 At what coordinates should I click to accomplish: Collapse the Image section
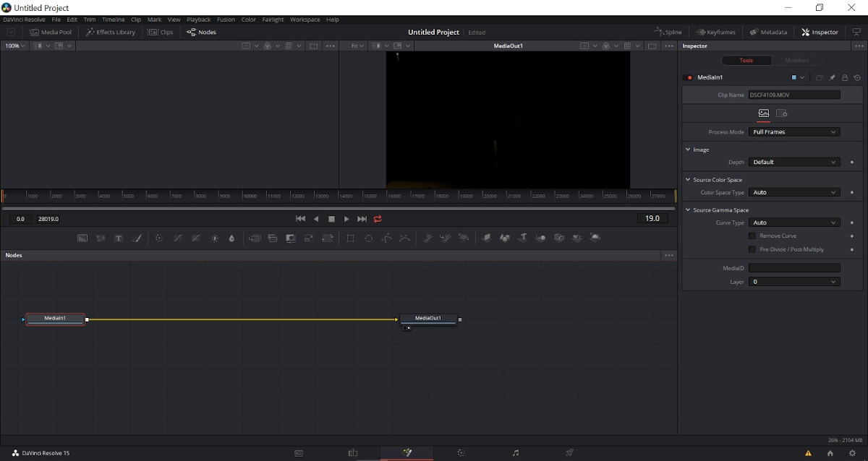tap(688, 150)
